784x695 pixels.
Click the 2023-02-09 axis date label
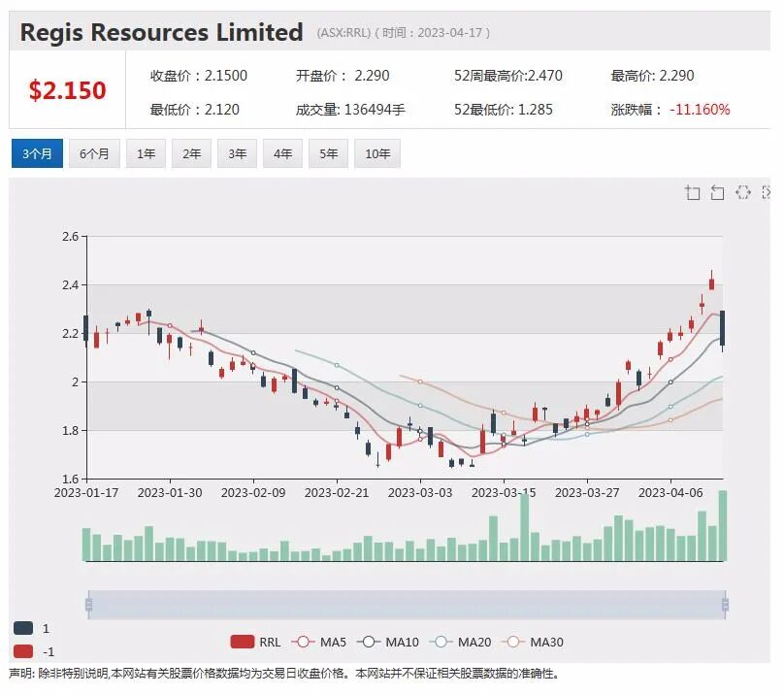[253, 493]
